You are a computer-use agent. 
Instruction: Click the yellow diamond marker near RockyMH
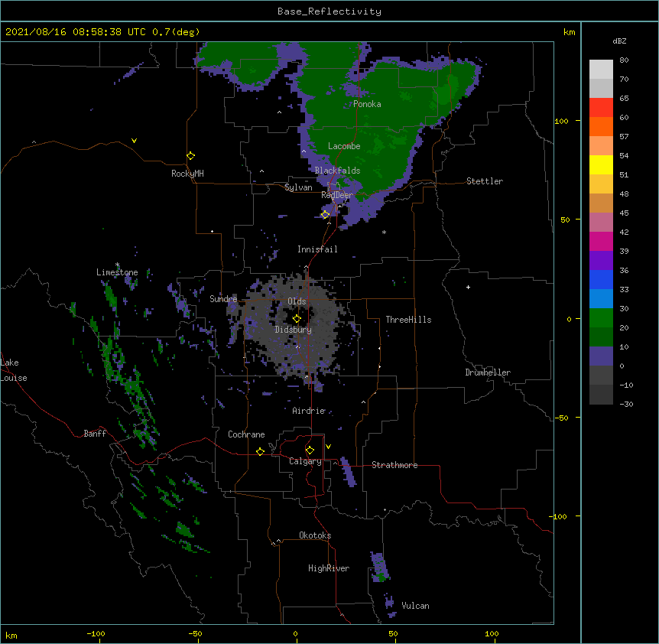pos(190,156)
